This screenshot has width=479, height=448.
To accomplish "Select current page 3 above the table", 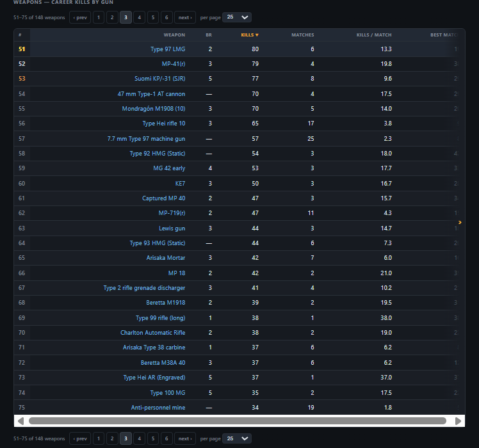I will tap(126, 17).
